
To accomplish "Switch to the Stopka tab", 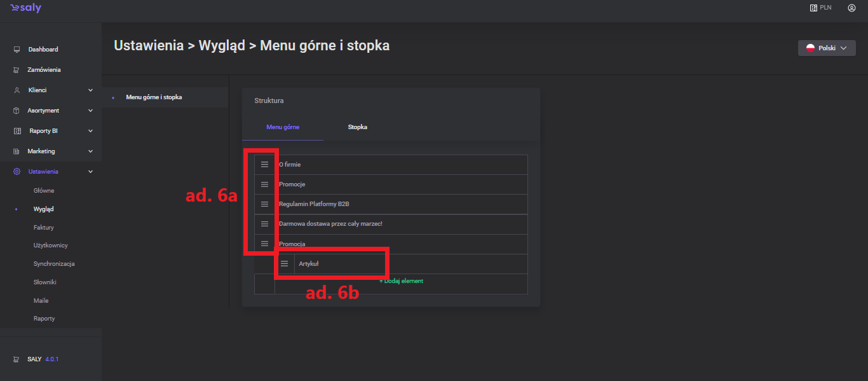I will [x=357, y=127].
